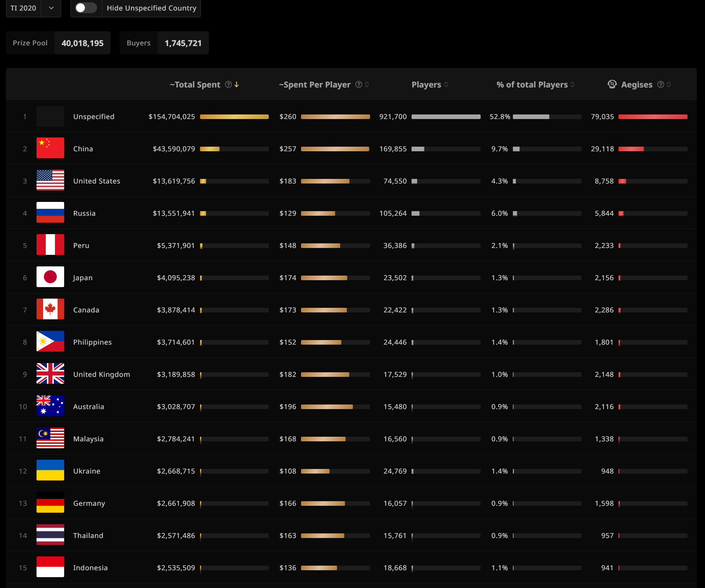
Task: Toggle Hide Unspecified Country switch
Action: tap(86, 8)
